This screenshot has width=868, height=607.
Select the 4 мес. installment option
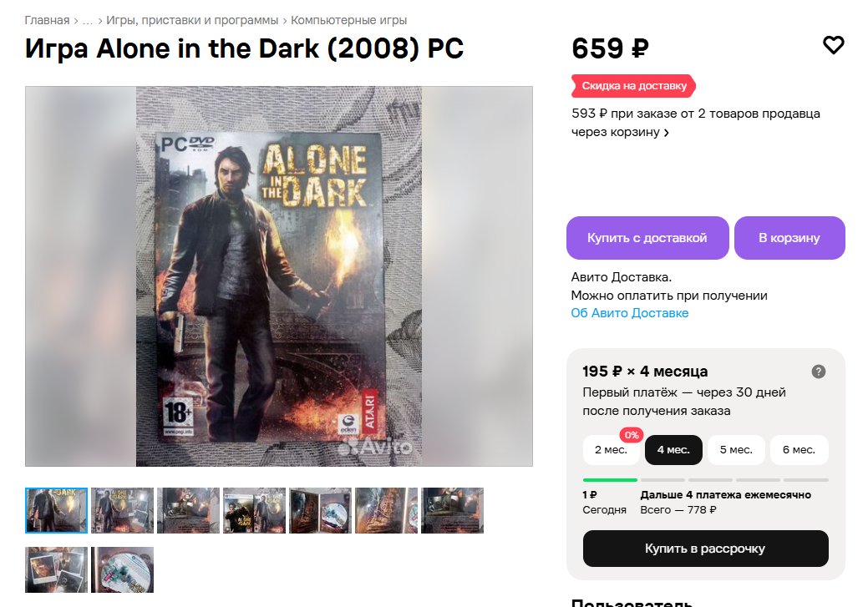(673, 450)
